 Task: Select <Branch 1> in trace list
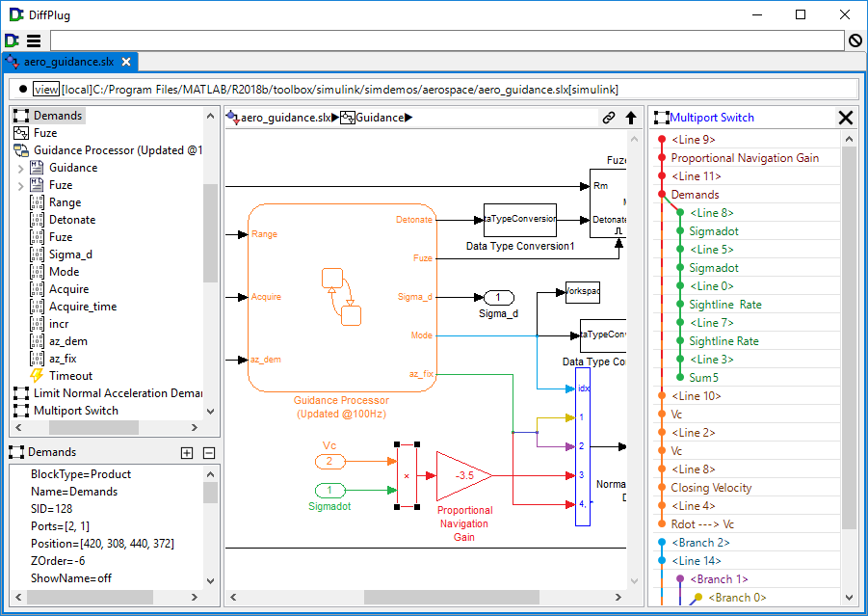coord(719,578)
